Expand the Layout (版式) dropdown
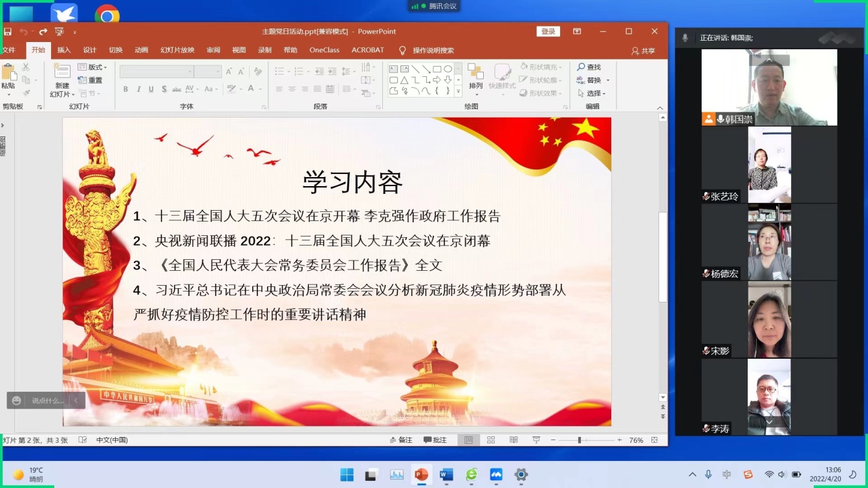This screenshot has width=868, height=488. point(92,67)
